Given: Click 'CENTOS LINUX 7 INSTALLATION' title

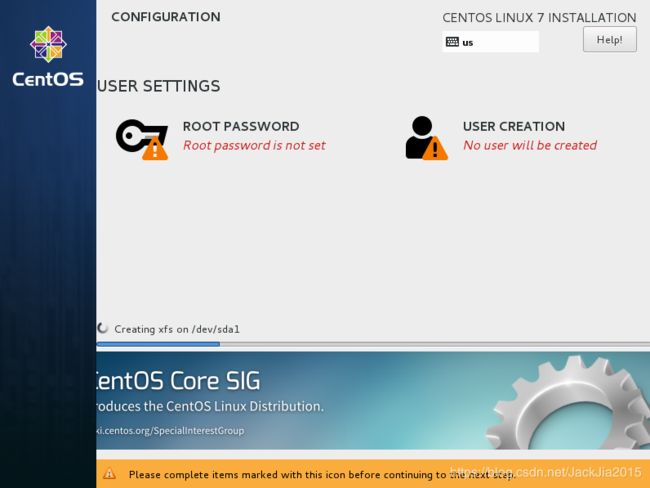Looking at the screenshot, I should pyautogui.click(x=539, y=18).
